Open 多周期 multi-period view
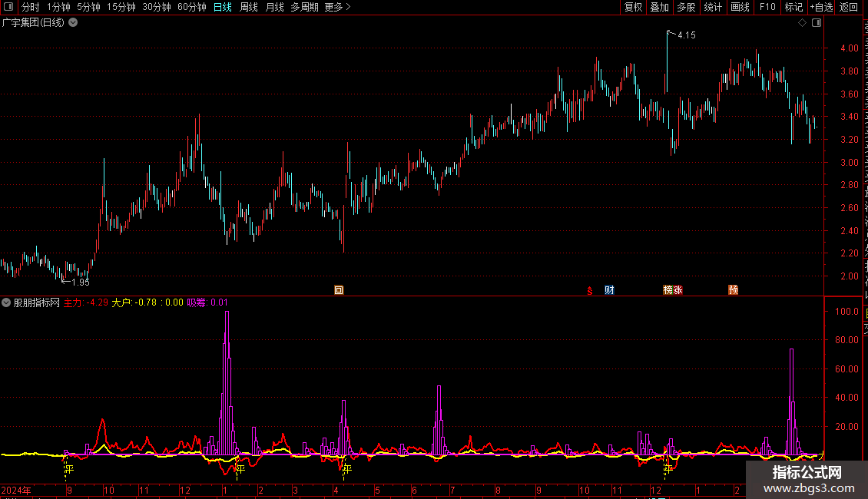 tap(304, 7)
